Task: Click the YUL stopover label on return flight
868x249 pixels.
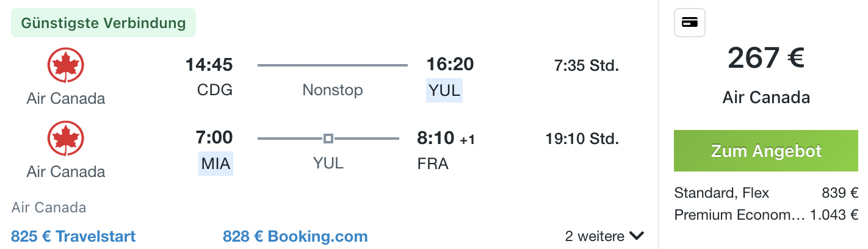Action: click(x=328, y=164)
